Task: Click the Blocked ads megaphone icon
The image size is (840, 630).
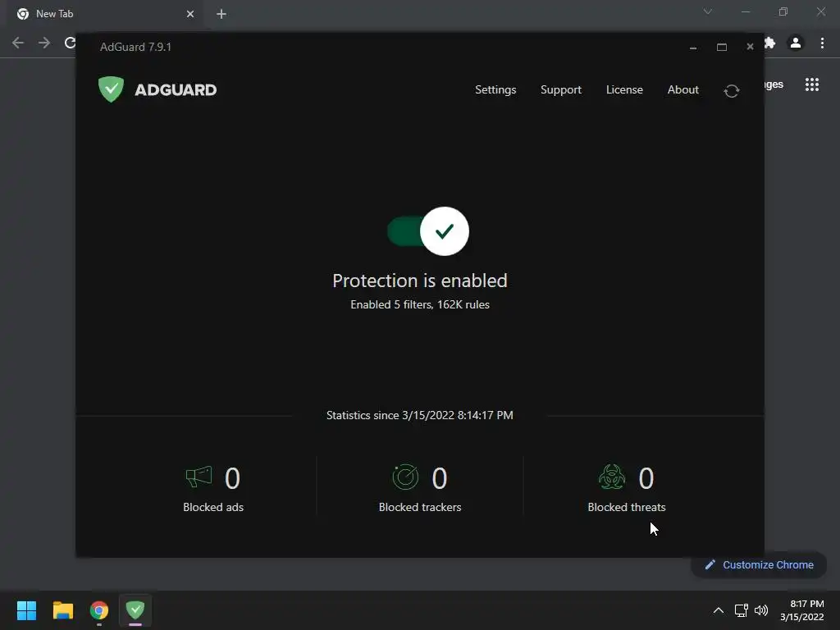Action: click(199, 477)
